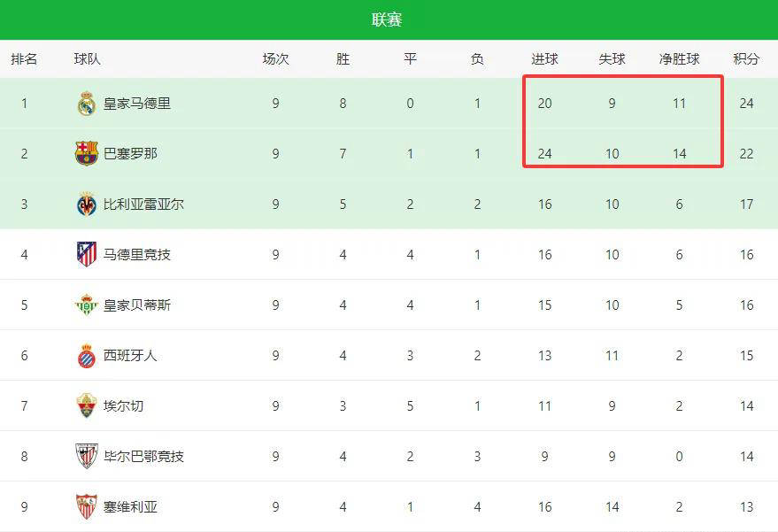
Task: Click the Barcelona club crest
Action: (86, 154)
